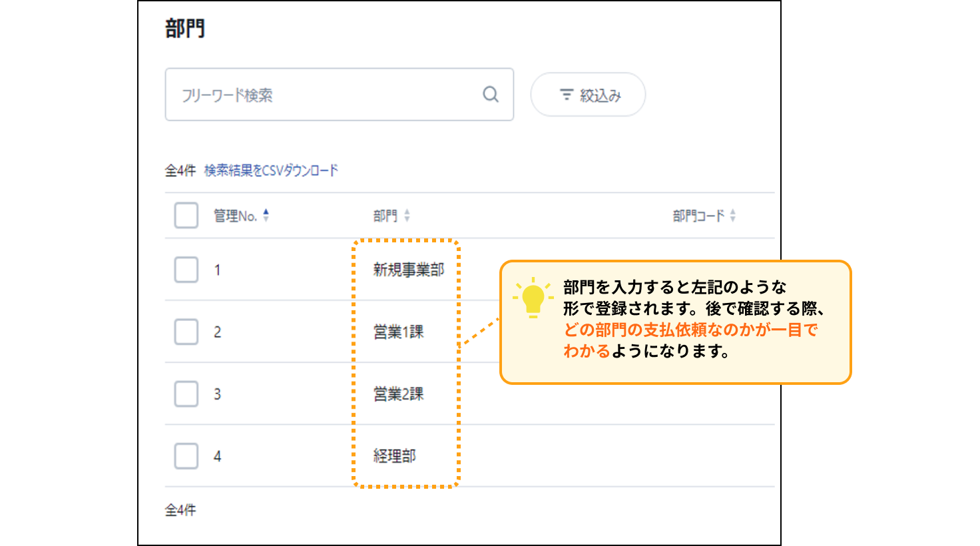980x546 pixels.
Task: Click sort arrows beside 部門 column header
Action: tap(407, 216)
